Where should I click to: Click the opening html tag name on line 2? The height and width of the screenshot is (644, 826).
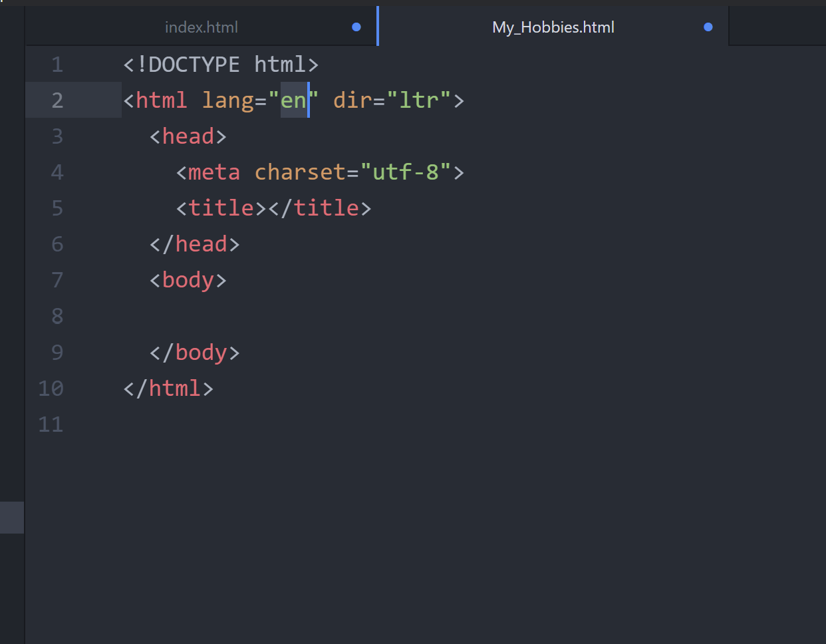(x=162, y=100)
